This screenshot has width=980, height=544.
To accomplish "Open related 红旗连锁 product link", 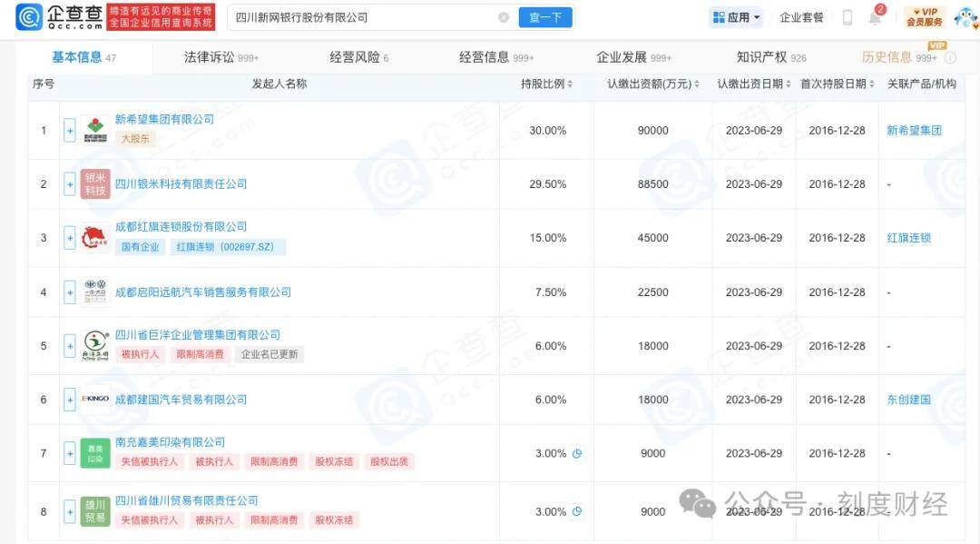I will pos(908,238).
